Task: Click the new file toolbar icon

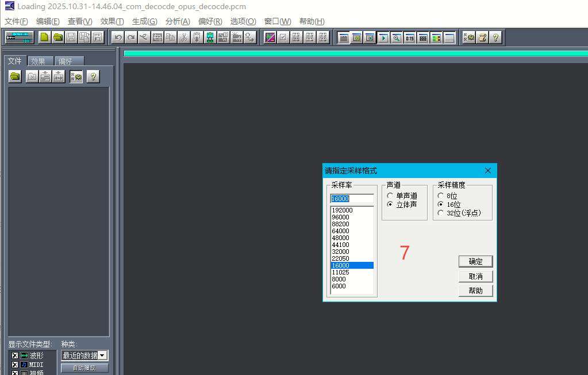Action: pos(44,37)
